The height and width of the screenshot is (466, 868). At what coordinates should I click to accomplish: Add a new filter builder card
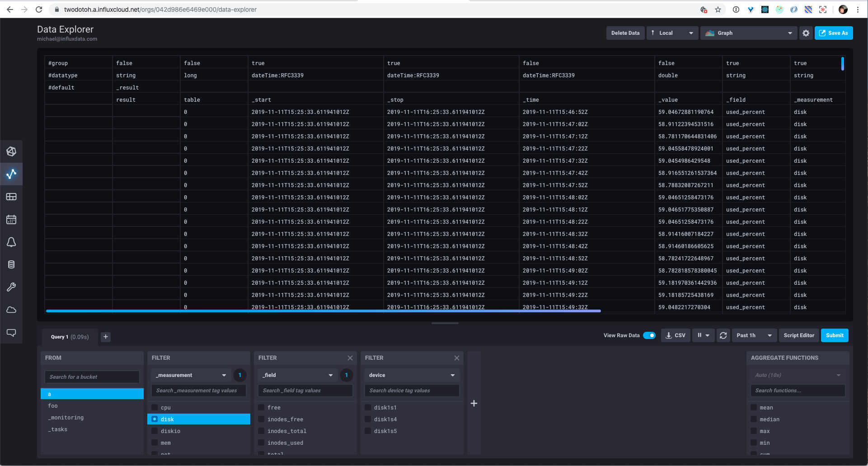pyautogui.click(x=474, y=403)
